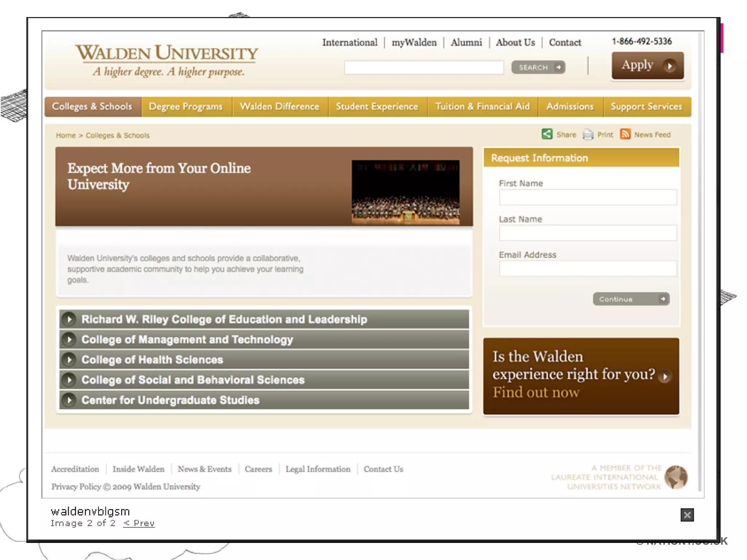Image resolution: width=747 pixels, height=560 pixels.
Task: Open Tuition & Financial Aid tab
Action: [482, 106]
